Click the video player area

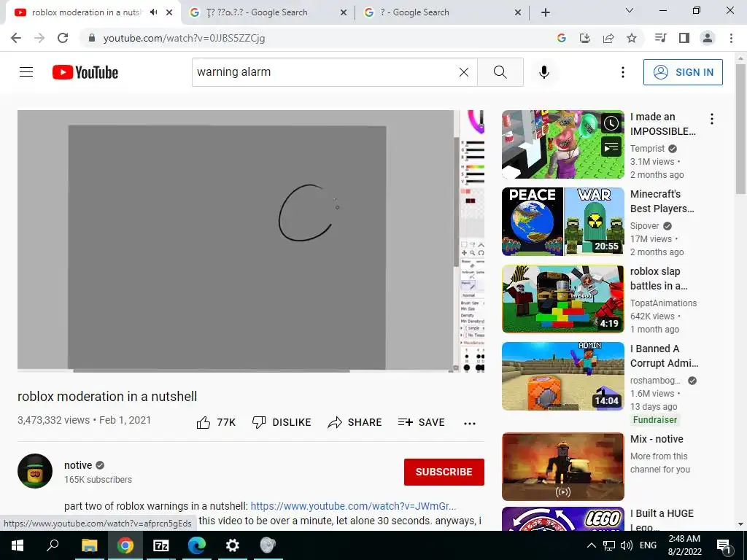(x=251, y=241)
